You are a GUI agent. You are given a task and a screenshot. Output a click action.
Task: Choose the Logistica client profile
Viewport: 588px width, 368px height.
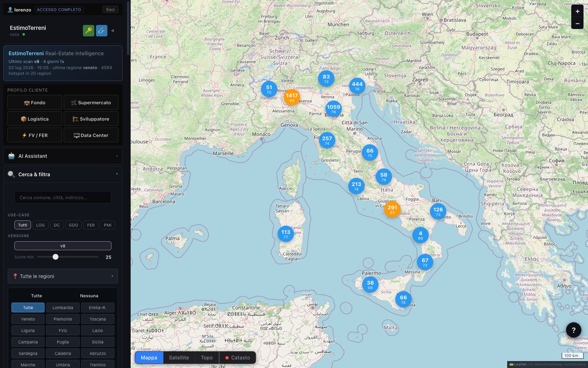[x=35, y=119]
